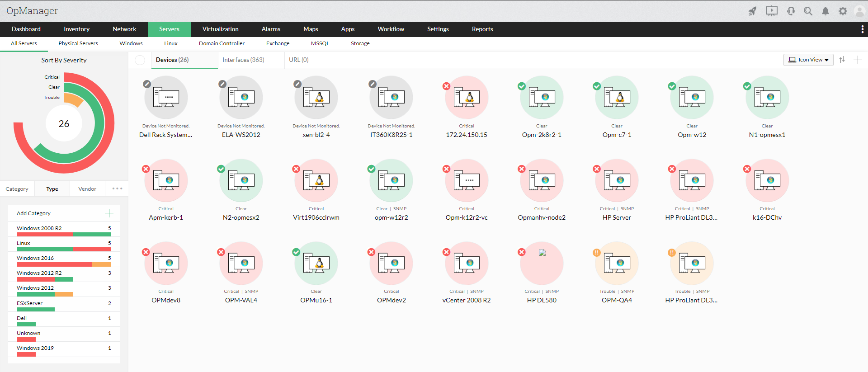Open the Alarms menu
This screenshot has width=868, height=372.
pos(271,29)
